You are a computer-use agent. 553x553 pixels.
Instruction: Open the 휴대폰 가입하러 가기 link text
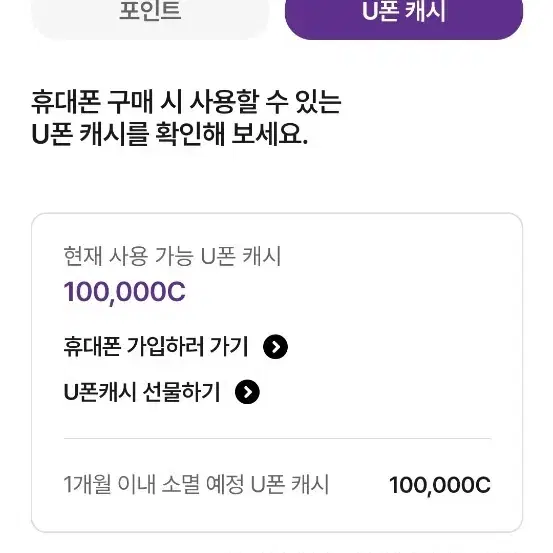pyautogui.click(x=156, y=347)
